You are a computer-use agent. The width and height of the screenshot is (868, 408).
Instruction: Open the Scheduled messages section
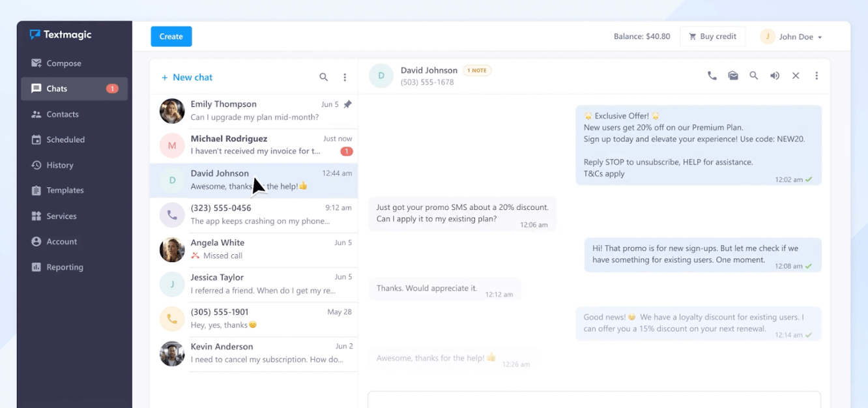(65, 139)
